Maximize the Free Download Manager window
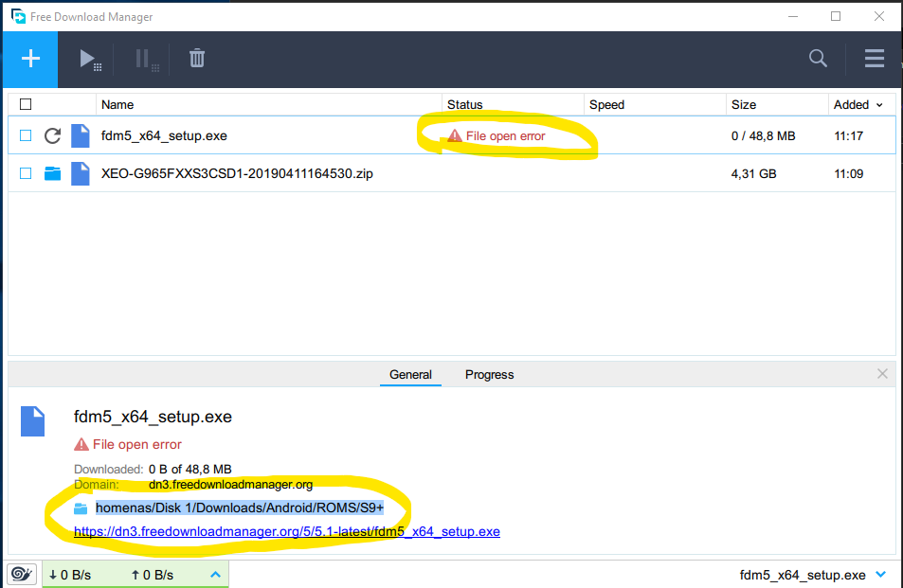Screen dimensions: 903x588 836,16
